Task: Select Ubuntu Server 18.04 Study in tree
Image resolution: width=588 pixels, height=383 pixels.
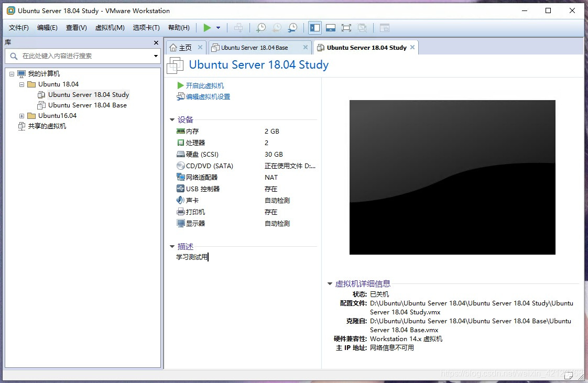Action: 89,95
